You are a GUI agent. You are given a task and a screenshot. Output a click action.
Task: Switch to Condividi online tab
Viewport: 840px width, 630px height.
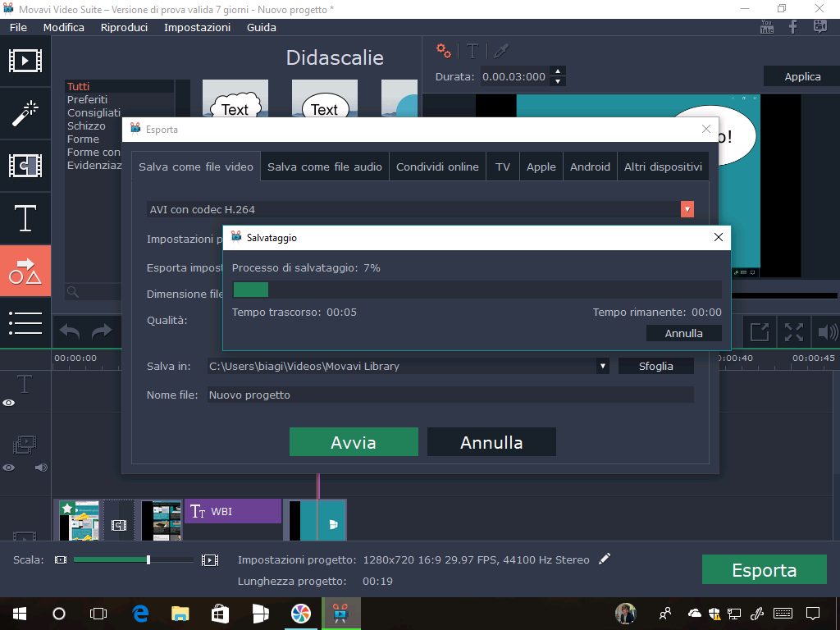pyautogui.click(x=437, y=167)
